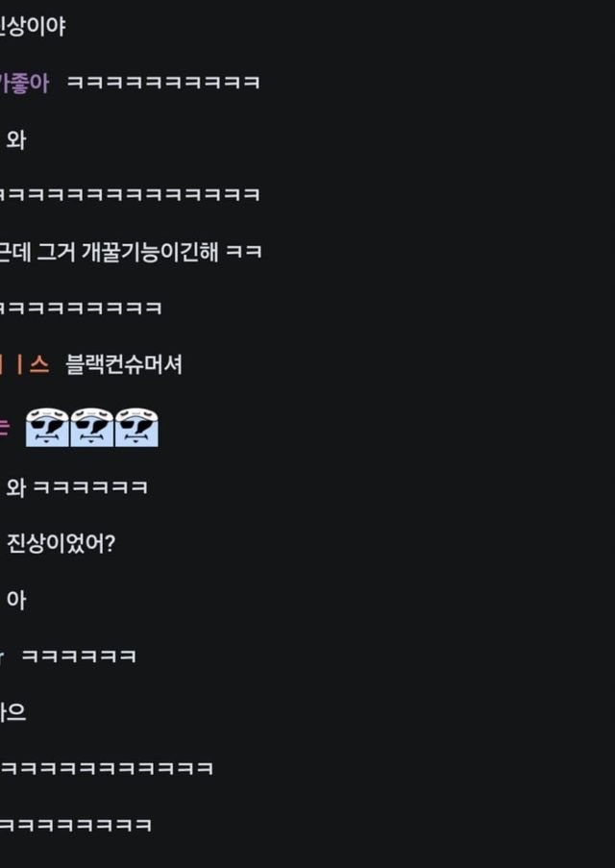615x868 pixels.
Task: Click the middle sunglasses face emote
Action: (x=92, y=428)
